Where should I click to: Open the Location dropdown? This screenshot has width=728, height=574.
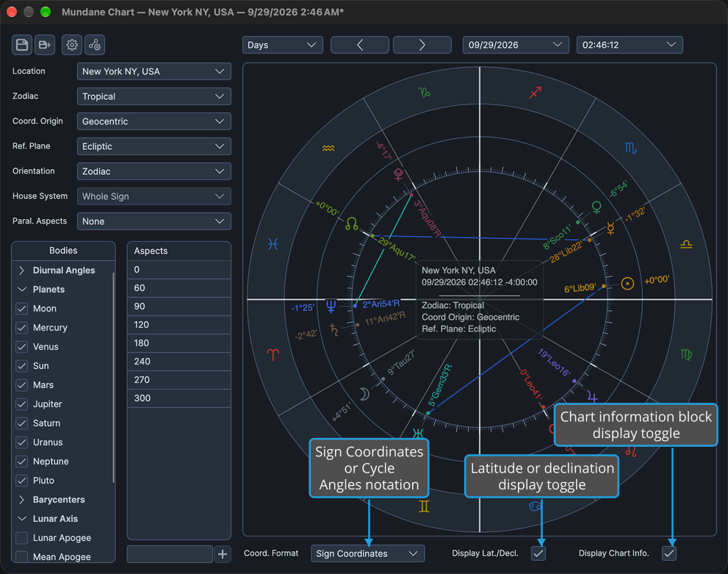click(154, 71)
